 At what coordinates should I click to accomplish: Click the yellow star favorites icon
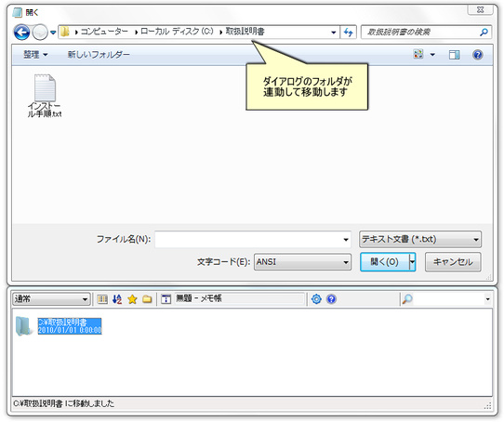tap(132, 299)
